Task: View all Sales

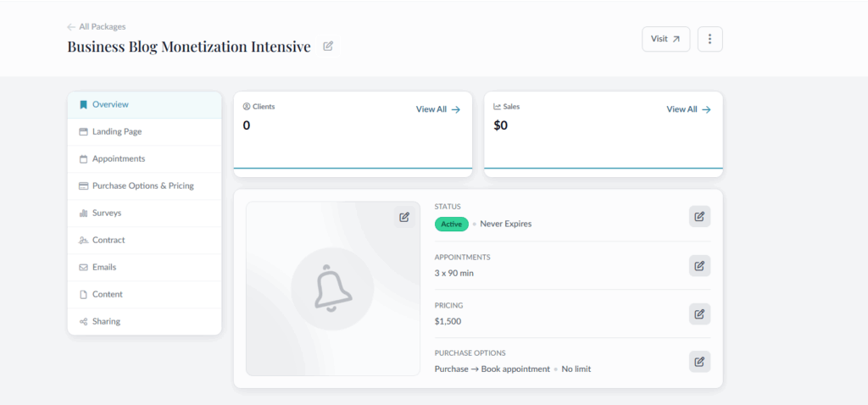Action: pyautogui.click(x=688, y=109)
